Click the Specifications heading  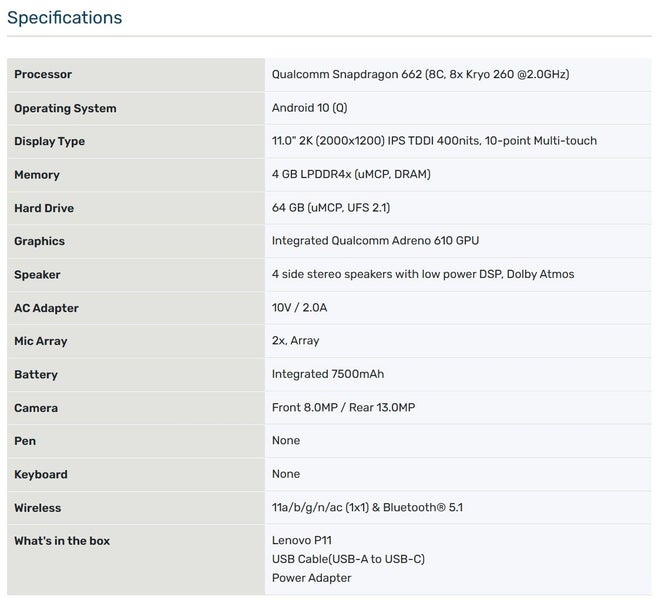[65, 18]
